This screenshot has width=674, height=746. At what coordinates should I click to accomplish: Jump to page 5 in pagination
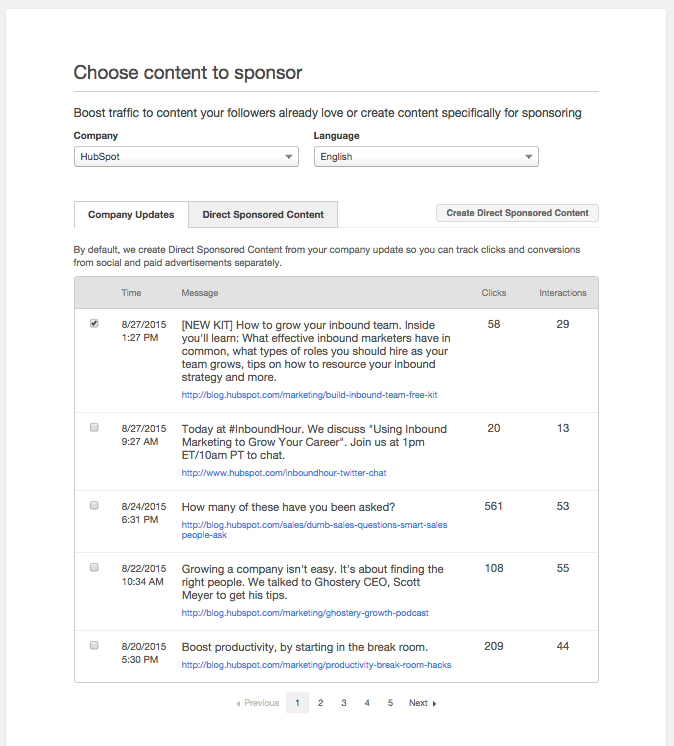coord(390,703)
